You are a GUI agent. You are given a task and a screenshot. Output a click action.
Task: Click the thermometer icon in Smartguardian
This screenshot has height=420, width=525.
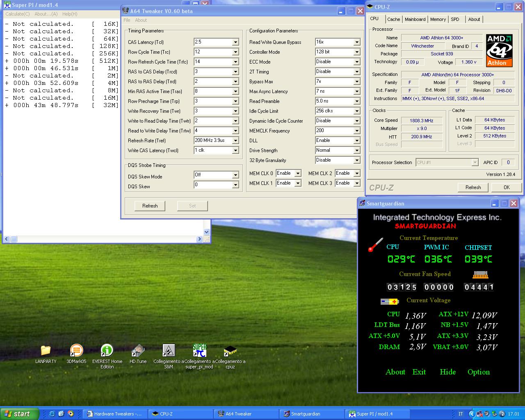pos(375,245)
